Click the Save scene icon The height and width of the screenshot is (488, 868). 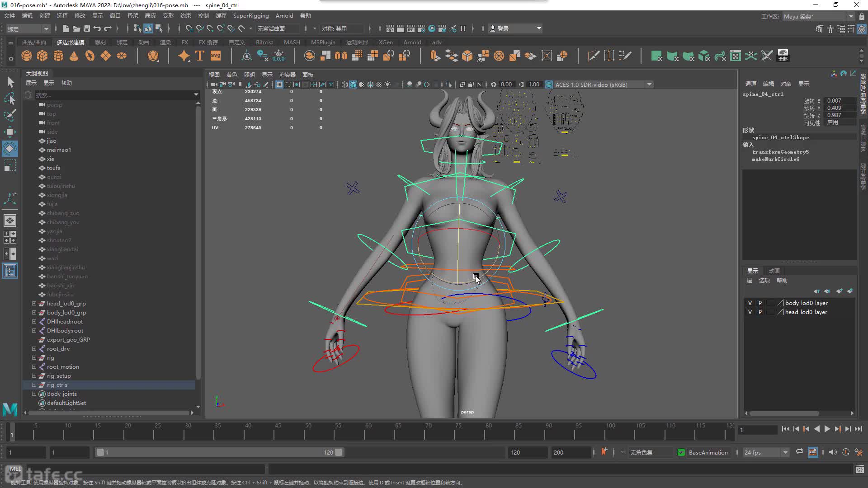(x=87, y=28)
